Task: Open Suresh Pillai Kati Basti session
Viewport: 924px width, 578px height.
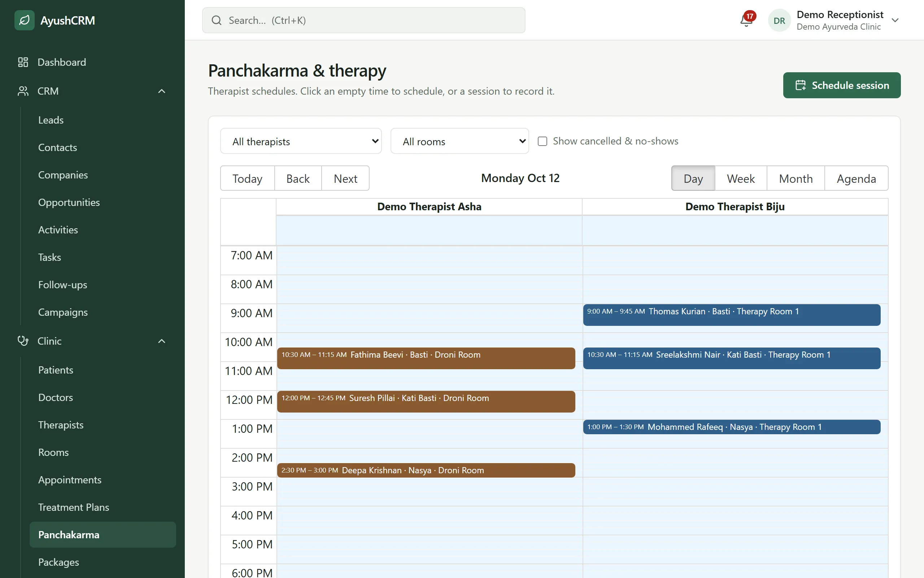Action: tap(426, 401)
